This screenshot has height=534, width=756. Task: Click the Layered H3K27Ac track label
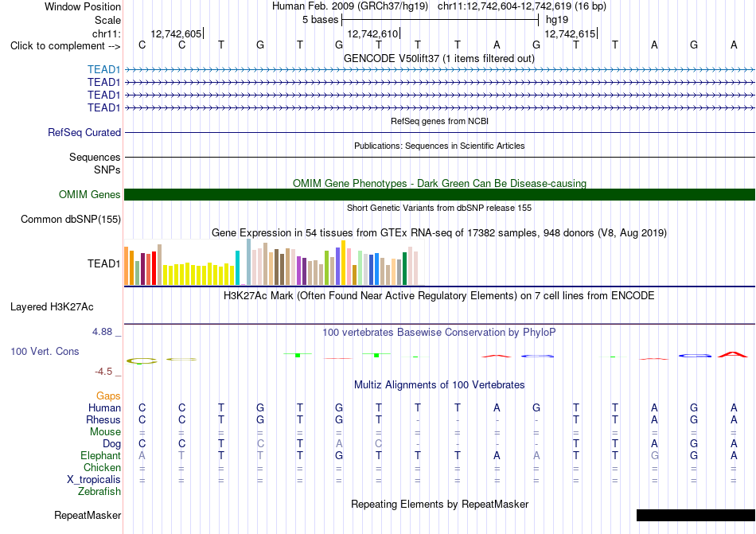(52, 307)
